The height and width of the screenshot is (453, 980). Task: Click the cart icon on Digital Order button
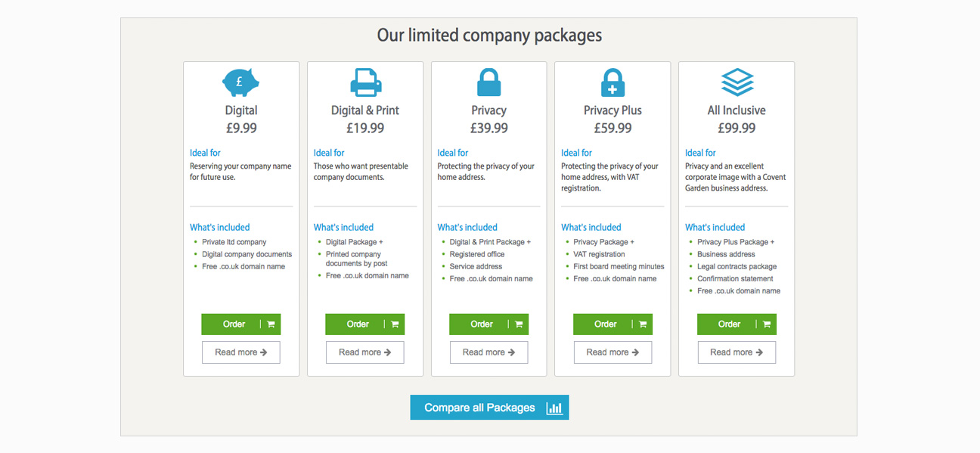[271, 324]
